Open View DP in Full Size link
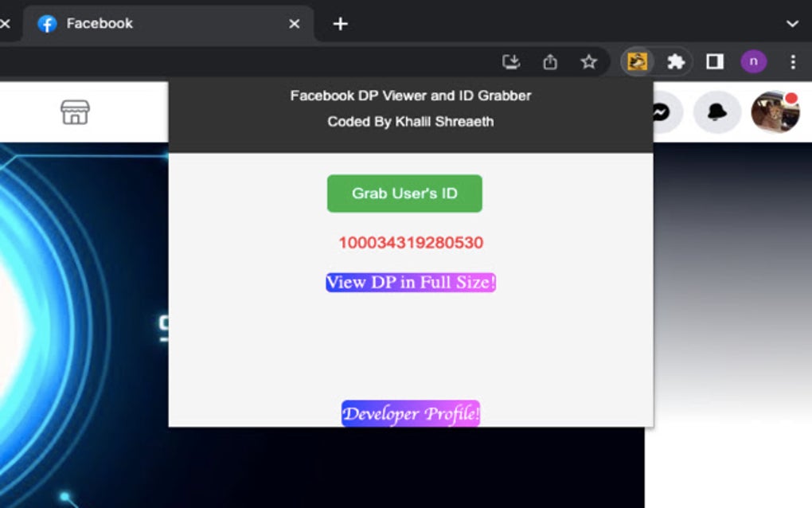Image resolution: width=812 pixels, height=508 pixels. (411, 282)
